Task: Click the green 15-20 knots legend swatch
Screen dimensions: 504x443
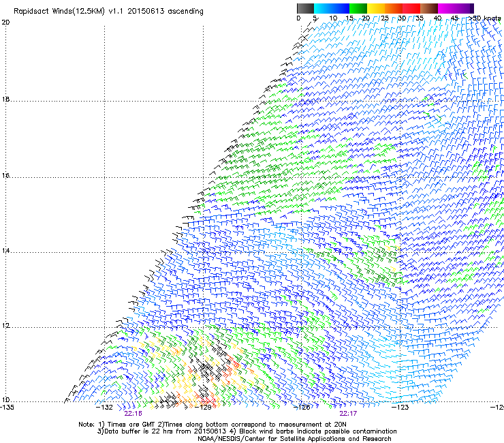Action: click(x=358, y=8)
